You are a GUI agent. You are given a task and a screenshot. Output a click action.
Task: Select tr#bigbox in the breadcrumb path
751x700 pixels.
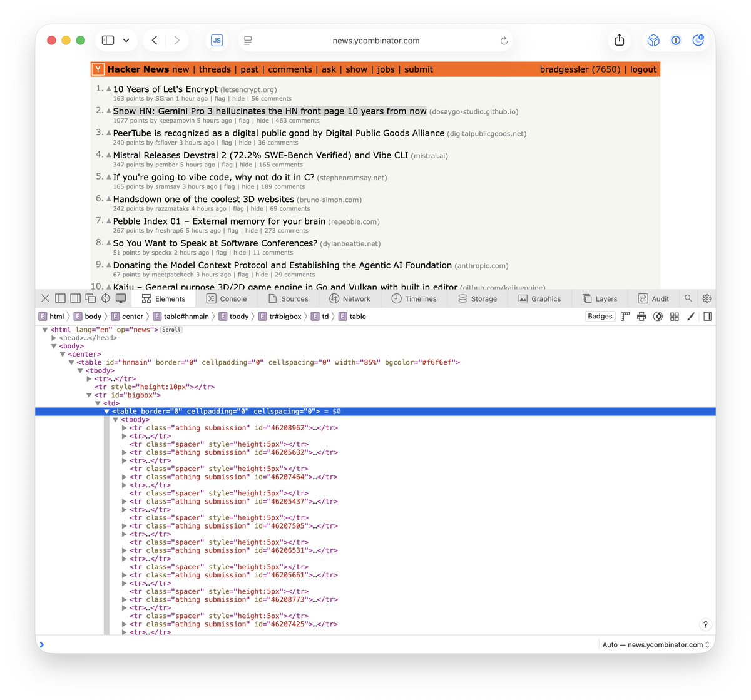point(280,317)
